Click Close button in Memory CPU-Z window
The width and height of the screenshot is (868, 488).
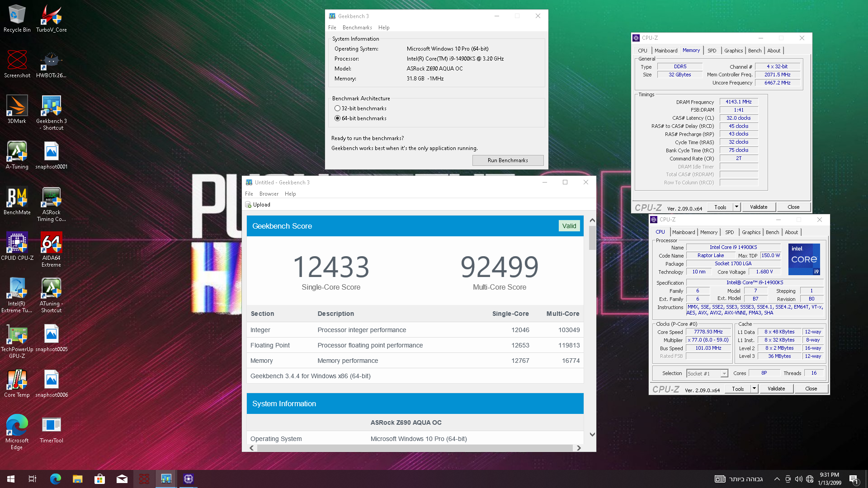(x=793, y=207)
